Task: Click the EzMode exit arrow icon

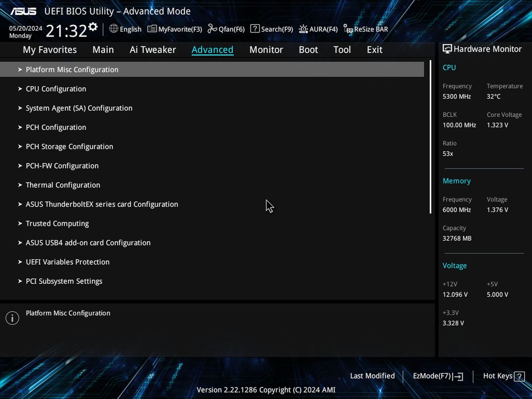Action: [x=458, y=376]
